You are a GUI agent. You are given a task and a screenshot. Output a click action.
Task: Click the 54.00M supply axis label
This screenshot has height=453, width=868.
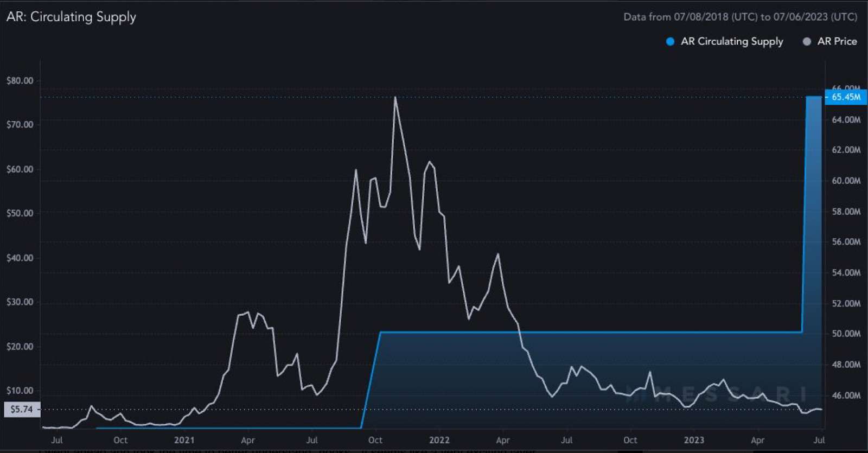pyautogui.click(x=846, y=272)
